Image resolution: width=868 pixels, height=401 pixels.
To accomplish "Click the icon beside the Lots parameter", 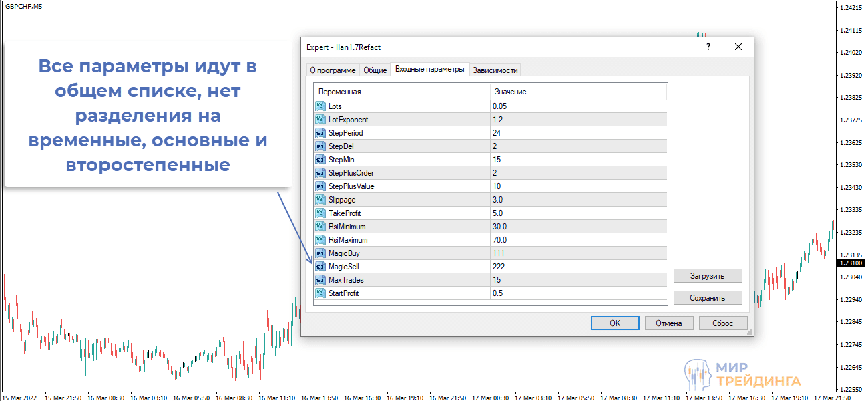I will pos(320,106).
